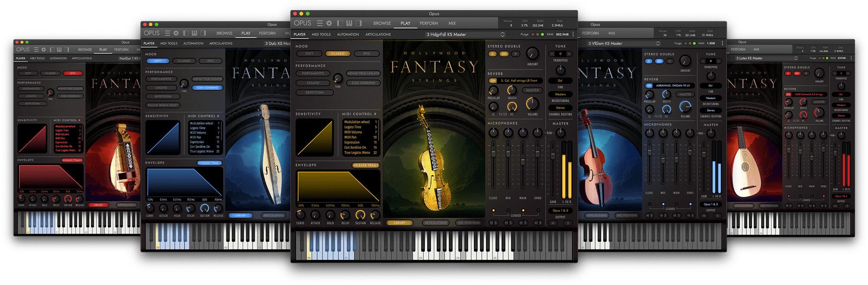Click the gold reverb Volume knob

532,104
